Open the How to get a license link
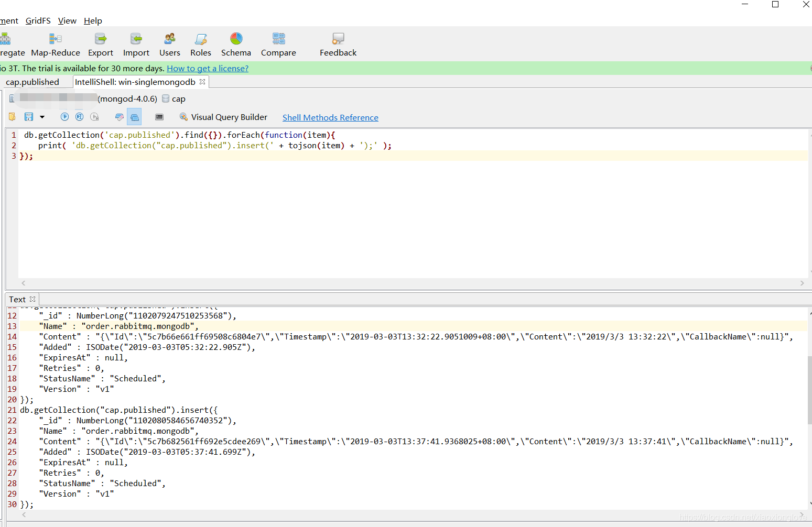Image resolution: width=812 pixels, height=527 pixels. (208, 68)
